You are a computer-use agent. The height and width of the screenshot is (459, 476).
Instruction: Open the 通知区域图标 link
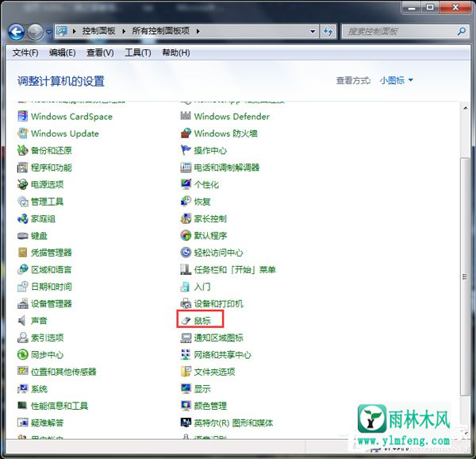(218, 337)
